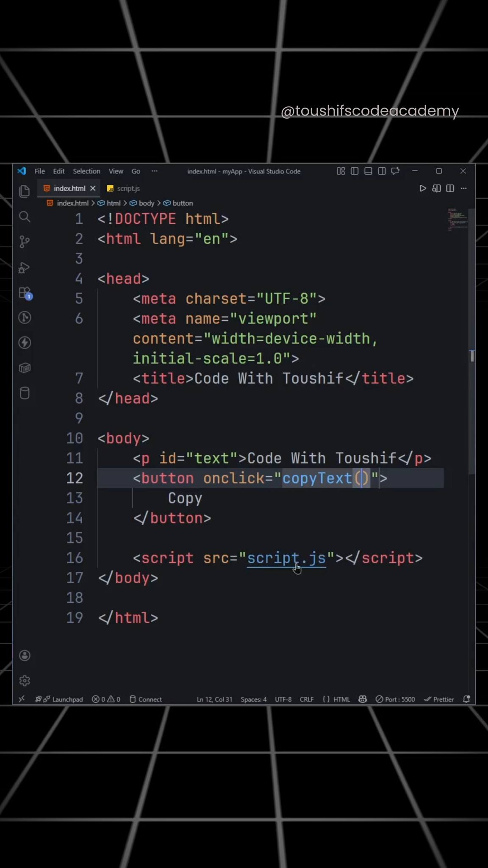Click the open preview to side icon
Image resolution: width=488 pixels, height=868 pixels.
click(436, 188)
